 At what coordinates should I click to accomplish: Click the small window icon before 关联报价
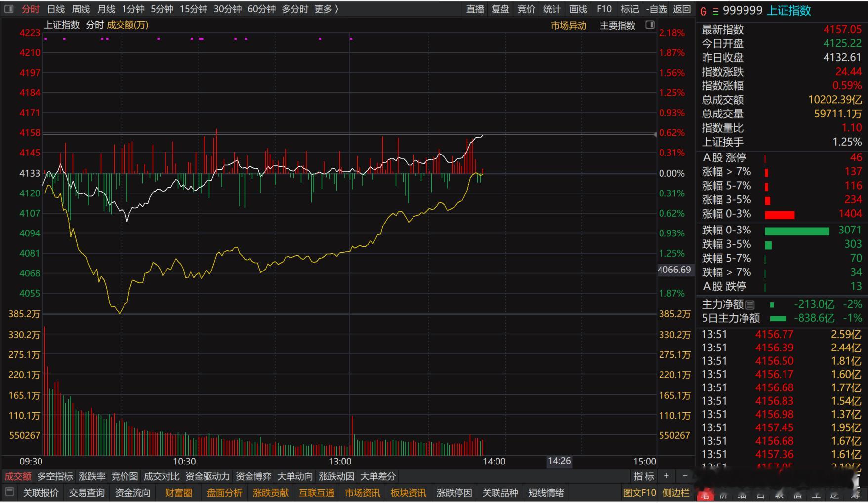(9, 492)
